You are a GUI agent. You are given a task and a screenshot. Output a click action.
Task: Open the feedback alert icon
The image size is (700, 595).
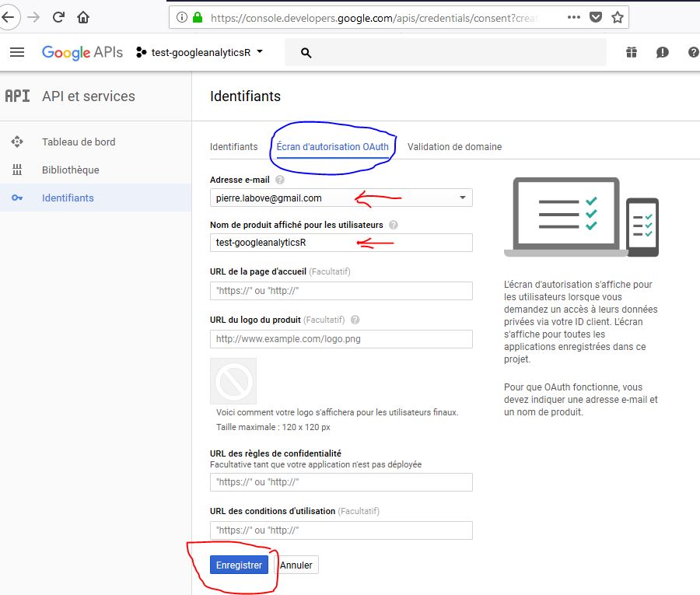(662, 52)
